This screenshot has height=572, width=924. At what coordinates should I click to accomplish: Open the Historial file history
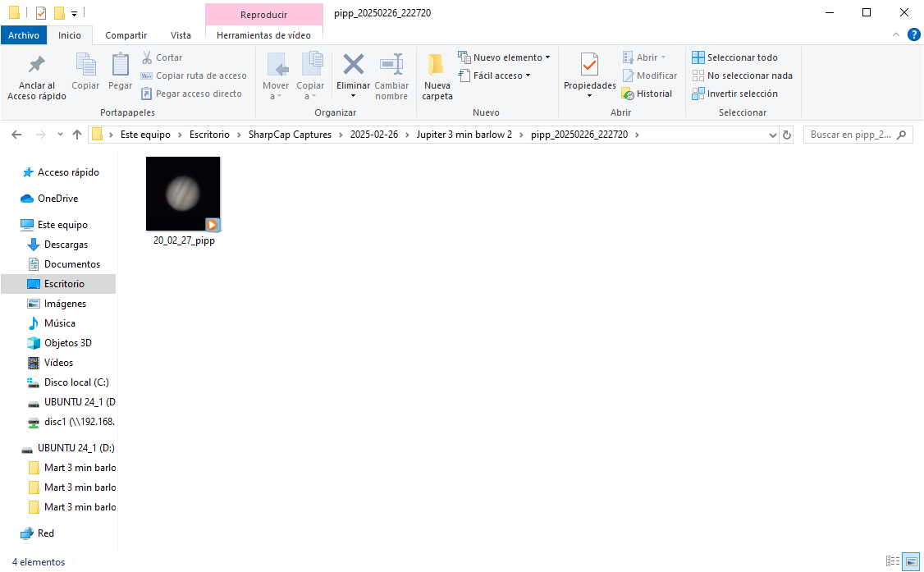(647, 94)
